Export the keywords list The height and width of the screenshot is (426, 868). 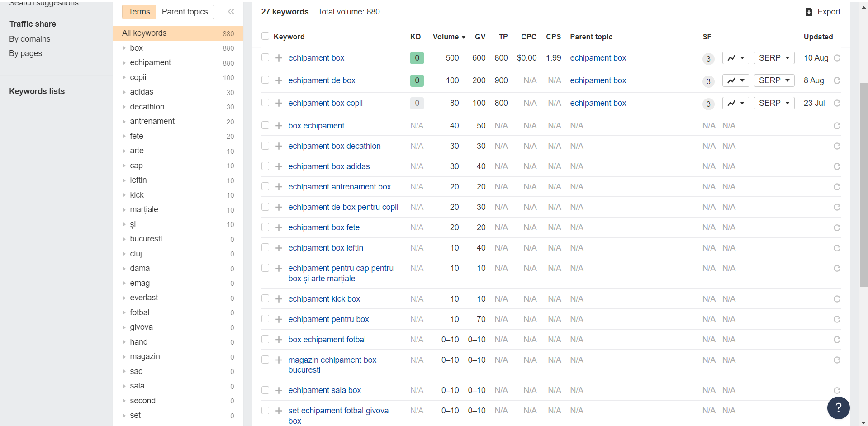(x=822, y=12)
